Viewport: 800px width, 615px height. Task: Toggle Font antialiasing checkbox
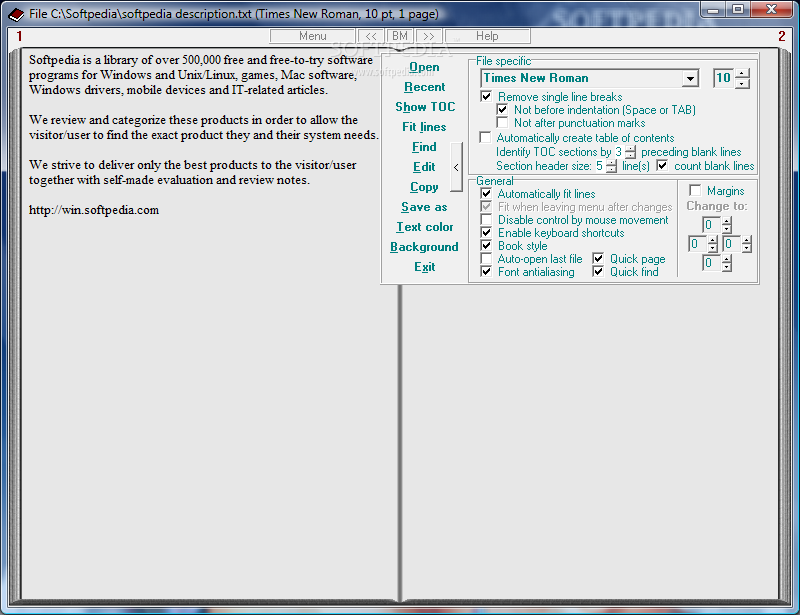tap(486, 272)
